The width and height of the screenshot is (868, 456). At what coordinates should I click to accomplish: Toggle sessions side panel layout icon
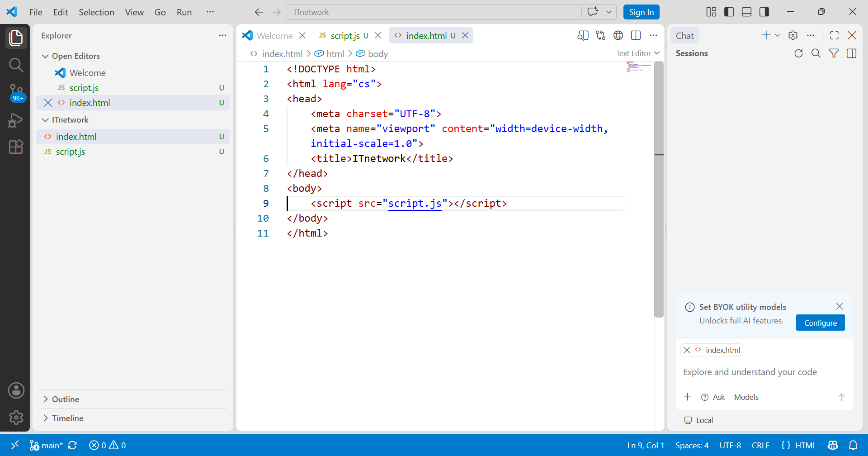tap(852, 53)
